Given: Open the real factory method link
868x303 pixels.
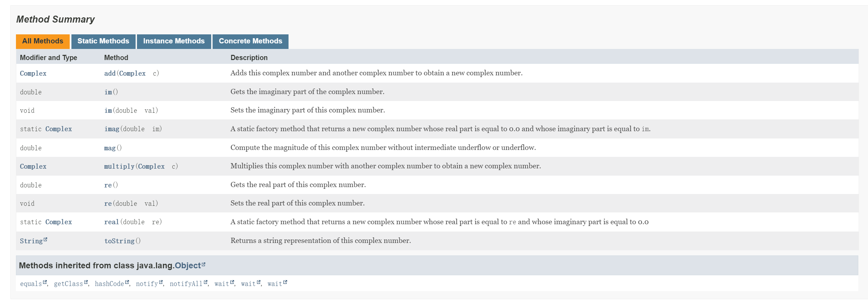Looking at the screenshot, I should [111, 222].
